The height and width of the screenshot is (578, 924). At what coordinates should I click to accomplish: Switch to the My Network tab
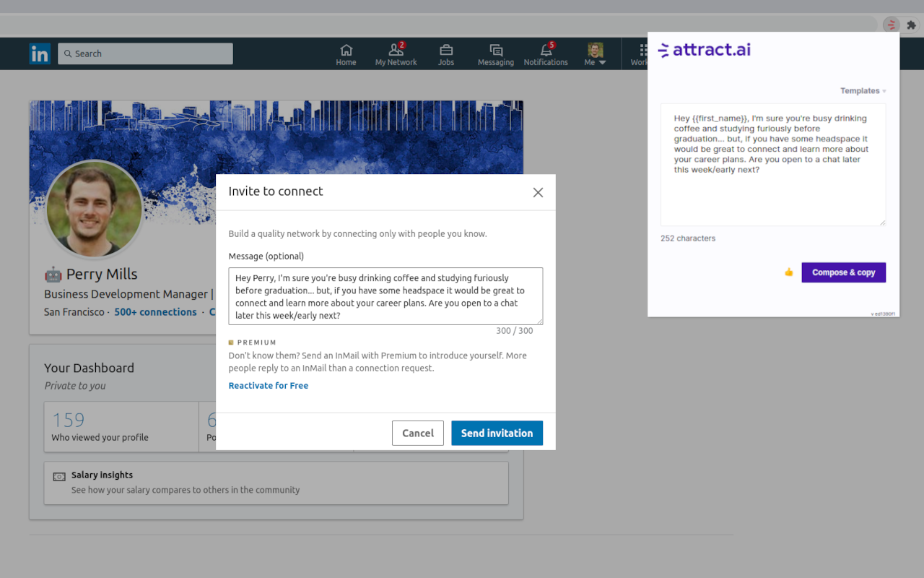pyautogui.click(x=396, y=53)
